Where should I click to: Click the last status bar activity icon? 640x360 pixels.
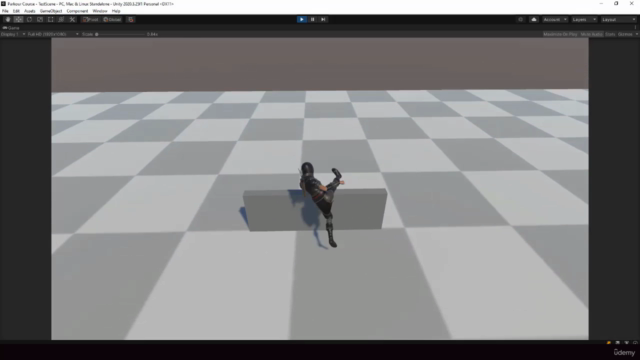[635, 343]
